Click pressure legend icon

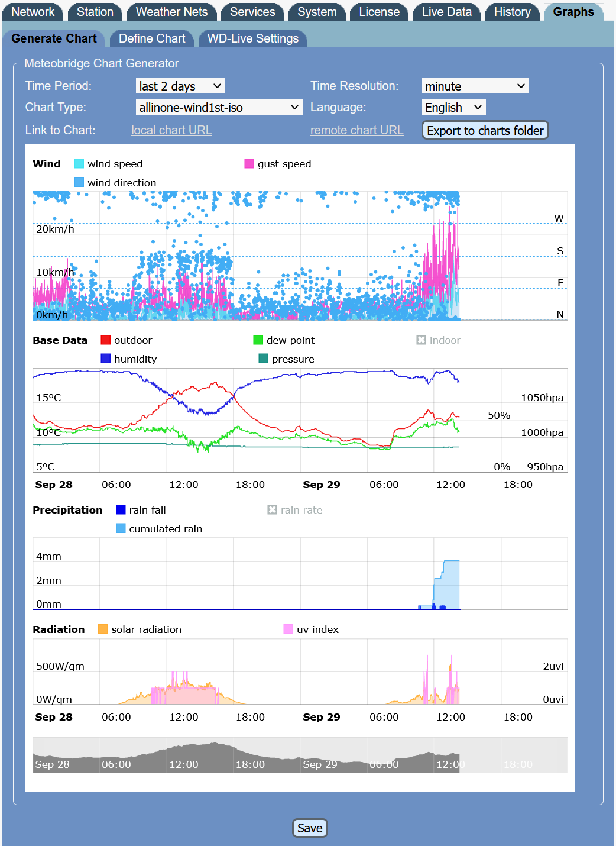[x=264, y=359]
